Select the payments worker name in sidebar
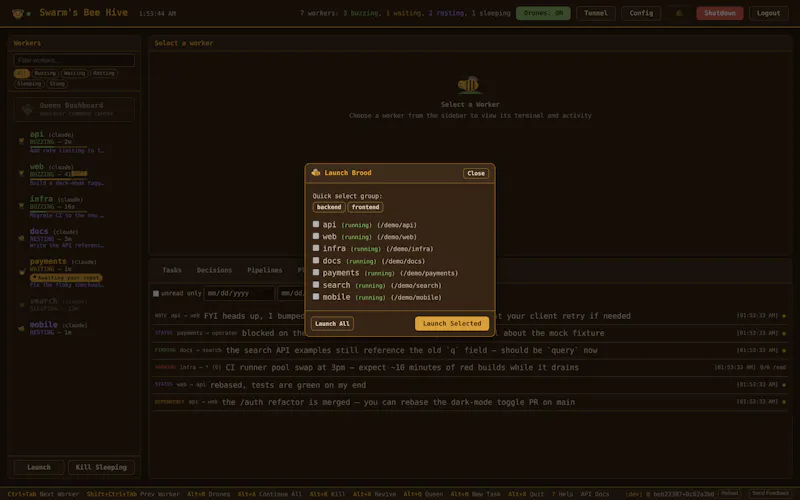Image resolution: width=800 pixels, height=500 pixels. [x=48, y=261]
